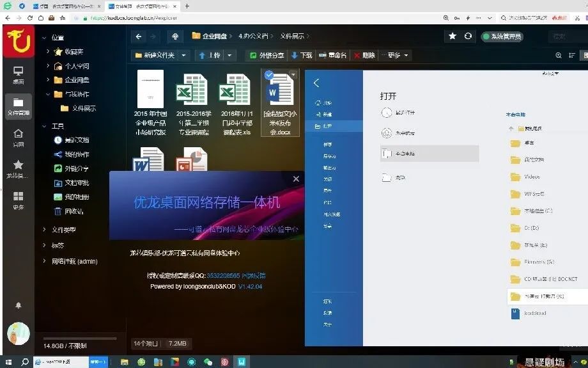
Task: Expand the 个人空间 tree node
Action: 48,66
